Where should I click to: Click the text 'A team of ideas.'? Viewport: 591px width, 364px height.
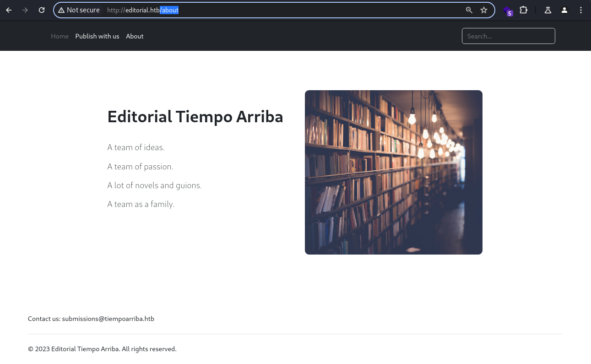136,147
